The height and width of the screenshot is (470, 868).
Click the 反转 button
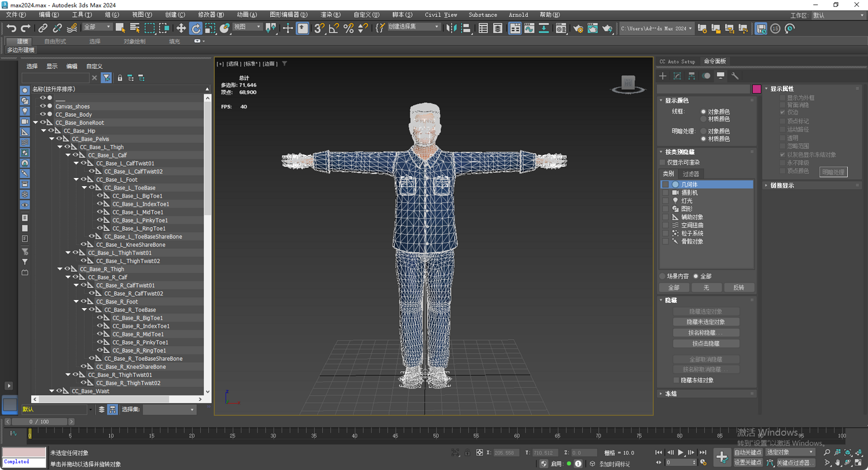739,287
